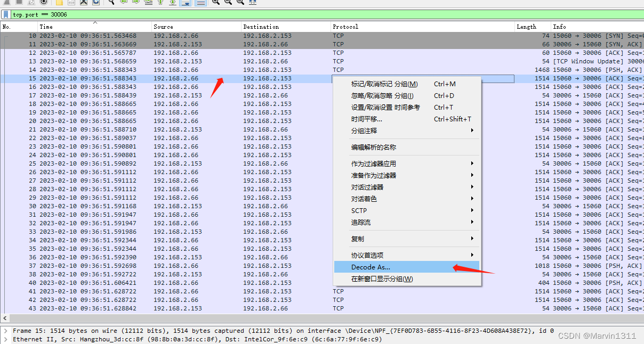
Task: Choose 忽略/取消忽略 分组(I) menu entry
Action: point(407,95)
